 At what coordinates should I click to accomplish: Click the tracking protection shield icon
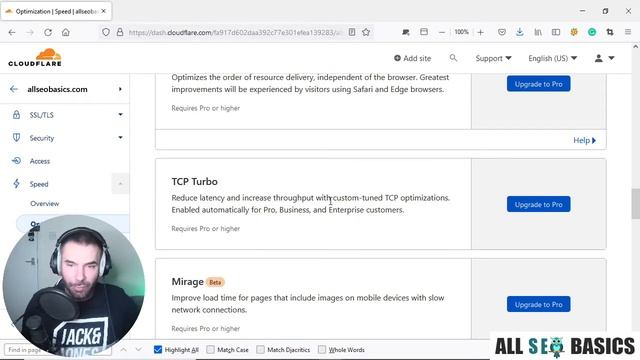[106, 32]
